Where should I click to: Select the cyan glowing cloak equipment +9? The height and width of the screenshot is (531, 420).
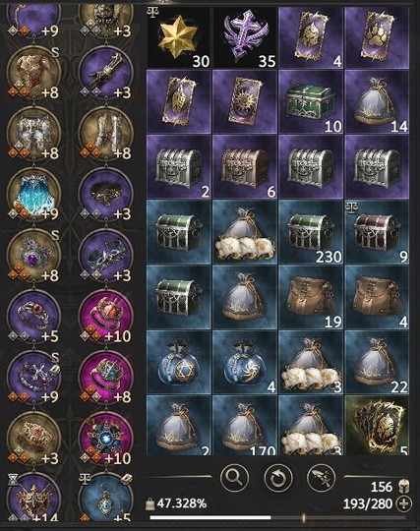[33, 195]
